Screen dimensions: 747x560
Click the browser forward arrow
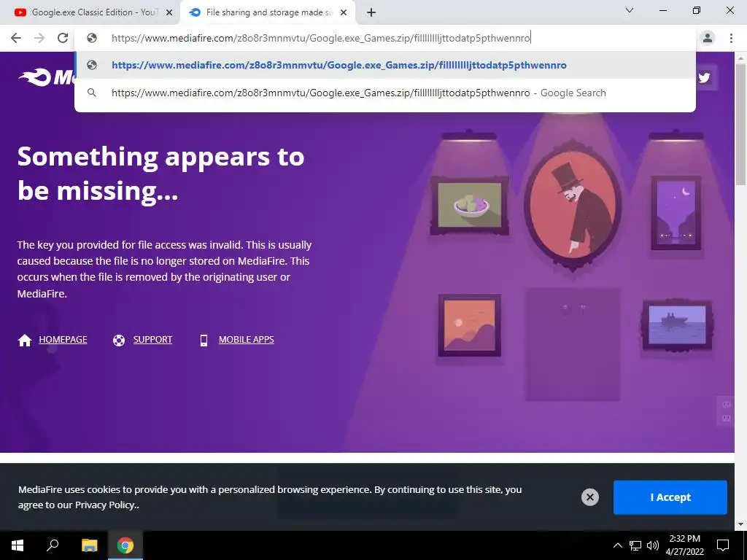click(x=39, y=38)
